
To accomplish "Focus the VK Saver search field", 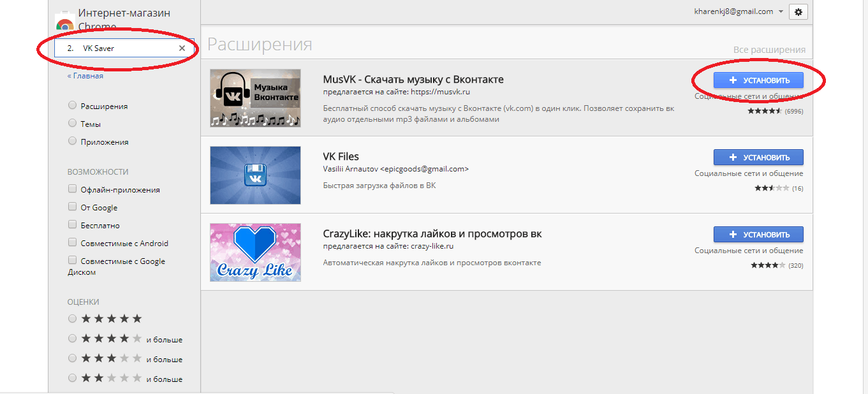I will click(x=124, y=48).
